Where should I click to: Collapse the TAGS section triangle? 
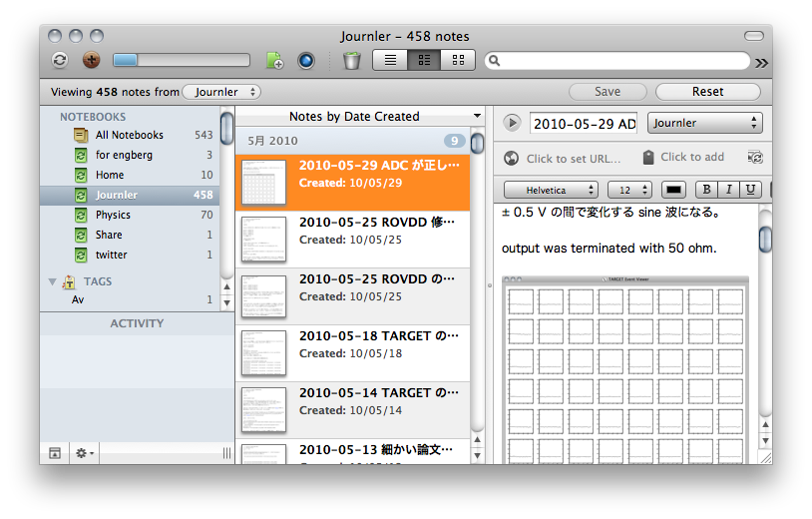[52, 281]
